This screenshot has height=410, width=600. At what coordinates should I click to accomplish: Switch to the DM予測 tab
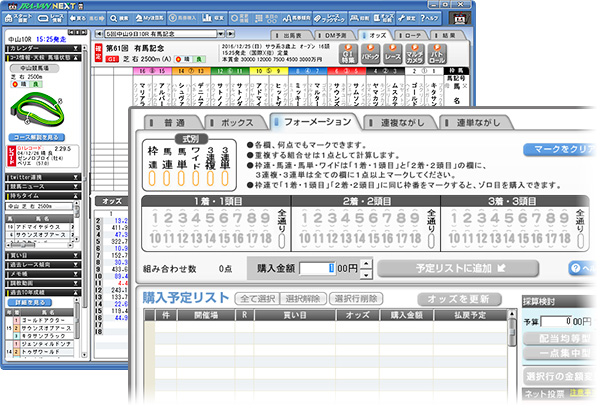click(335, 36)
